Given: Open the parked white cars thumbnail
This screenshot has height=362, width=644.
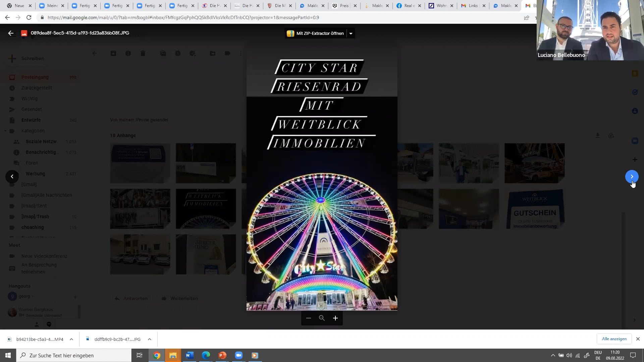Looking at the screenshot, I should tap(140, 254).
